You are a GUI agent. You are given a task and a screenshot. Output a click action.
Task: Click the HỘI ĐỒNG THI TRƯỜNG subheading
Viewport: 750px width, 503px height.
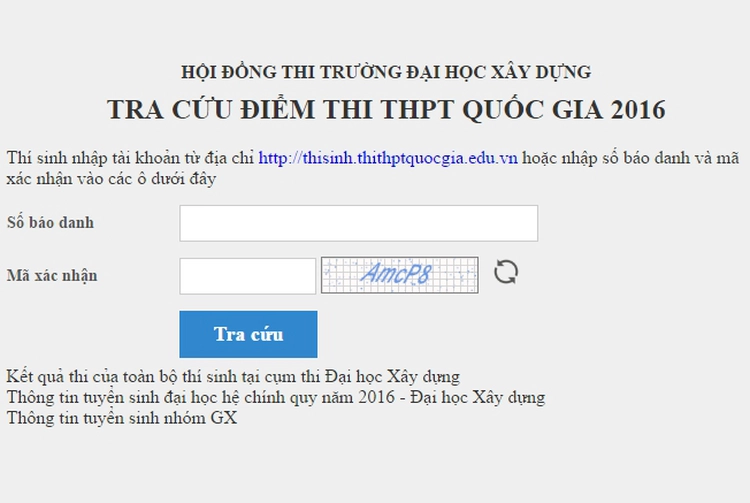tap(385, 72)
